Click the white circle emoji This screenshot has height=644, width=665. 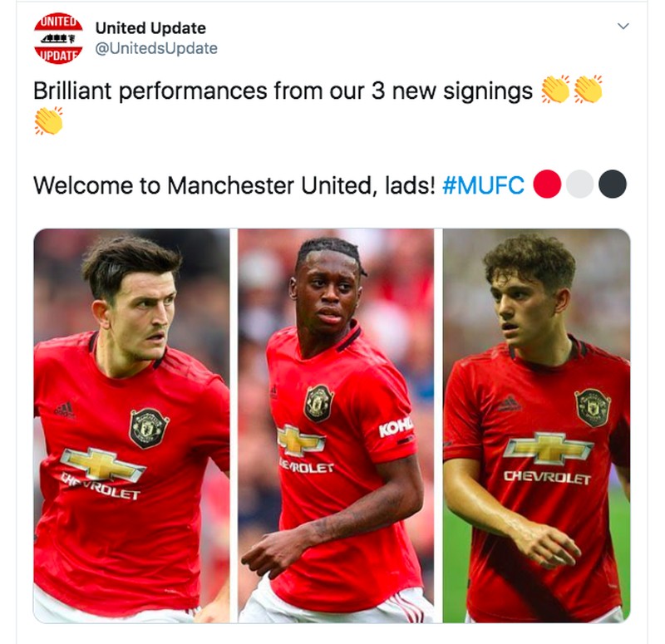[579, 184]
